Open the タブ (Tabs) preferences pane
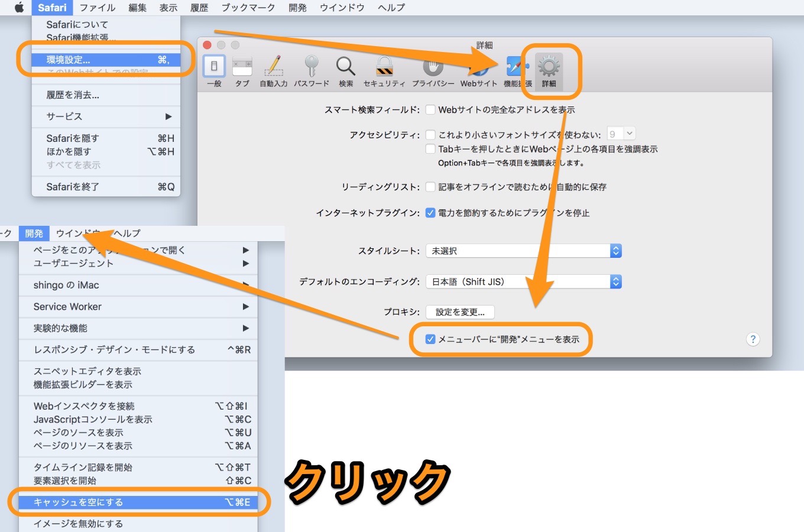804x532 pixels. coord(242,71)
